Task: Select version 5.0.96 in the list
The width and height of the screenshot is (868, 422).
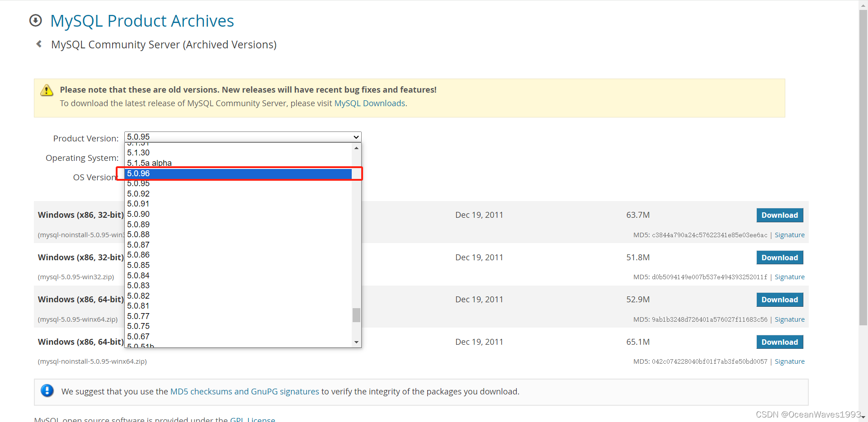Action: [238, 173]
